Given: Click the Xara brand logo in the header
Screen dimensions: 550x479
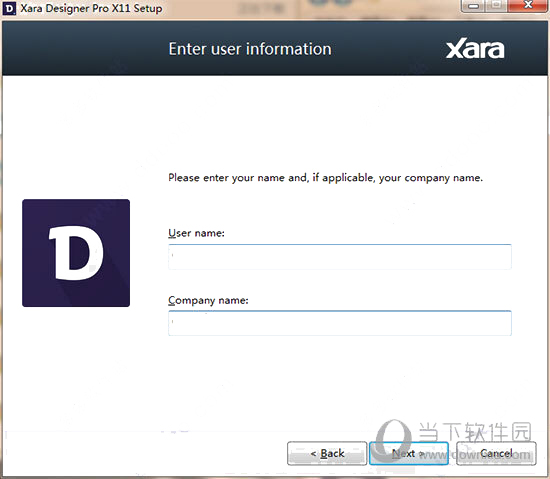Looking at the screenshot, I should (x=475, y=49).
